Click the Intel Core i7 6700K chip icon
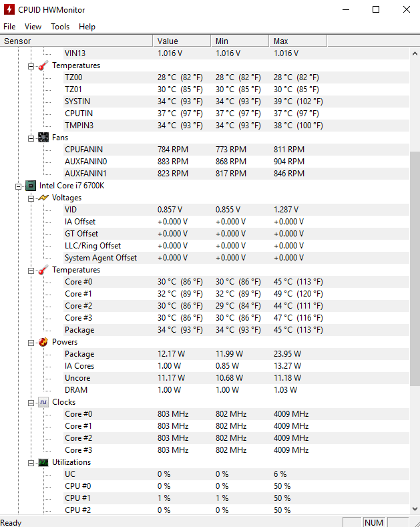420x527 pixels. [31, 186]
